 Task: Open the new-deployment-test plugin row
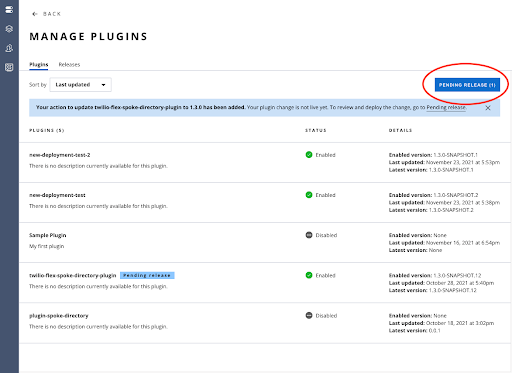click(x=265, y=202)
